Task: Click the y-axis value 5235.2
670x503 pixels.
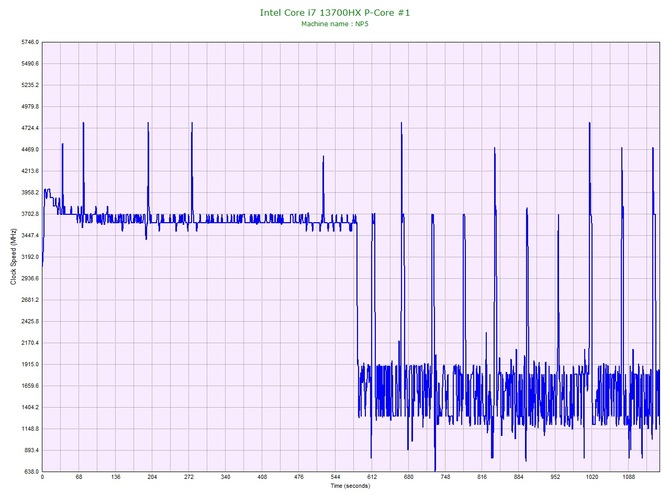Action: (x=30, y=85)
